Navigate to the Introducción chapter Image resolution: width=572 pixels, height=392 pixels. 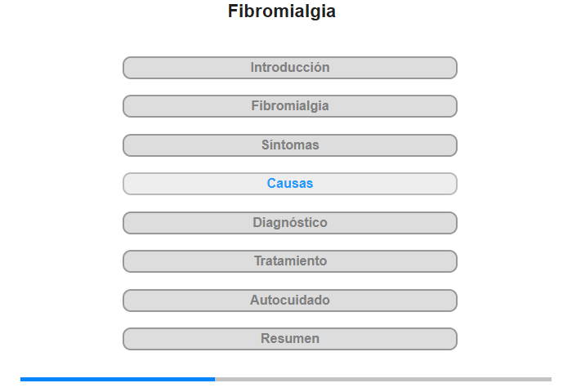(x=290, y=68)
